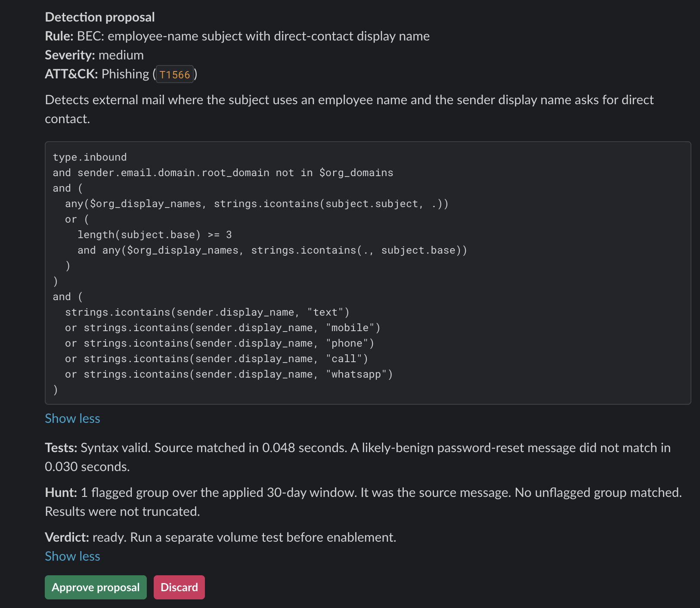The image size is (700, 608).
Task: Click the 'Detection proposal' heading
Action: pos(100,17)
